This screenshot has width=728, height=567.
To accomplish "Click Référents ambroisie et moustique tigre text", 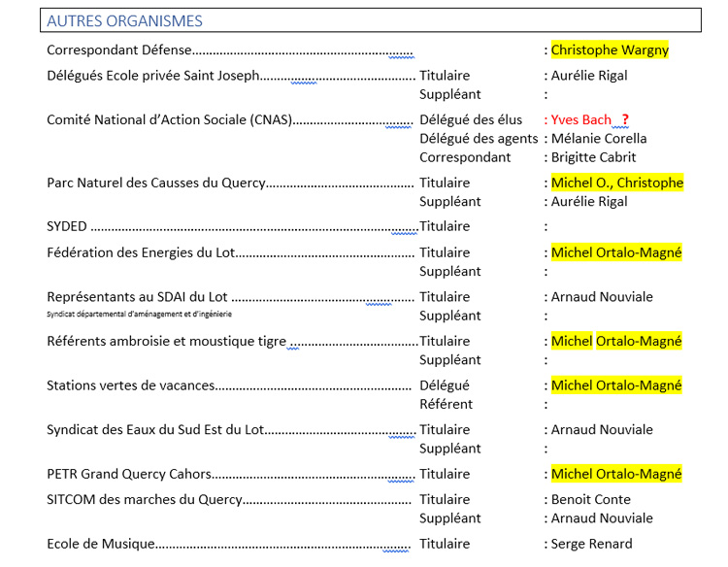I will click(x=166, y=342).
